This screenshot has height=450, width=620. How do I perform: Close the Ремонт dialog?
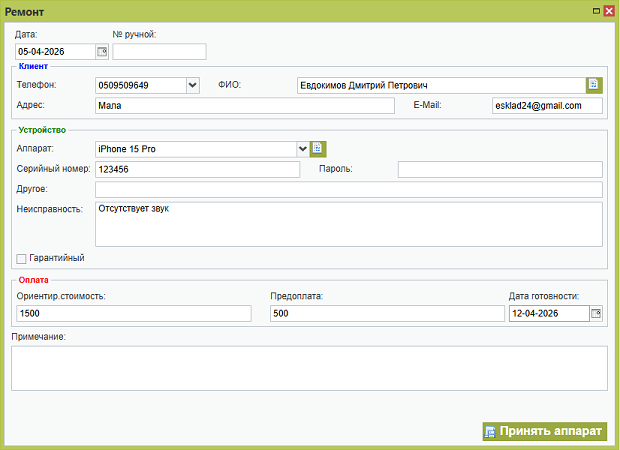(609, 10)
